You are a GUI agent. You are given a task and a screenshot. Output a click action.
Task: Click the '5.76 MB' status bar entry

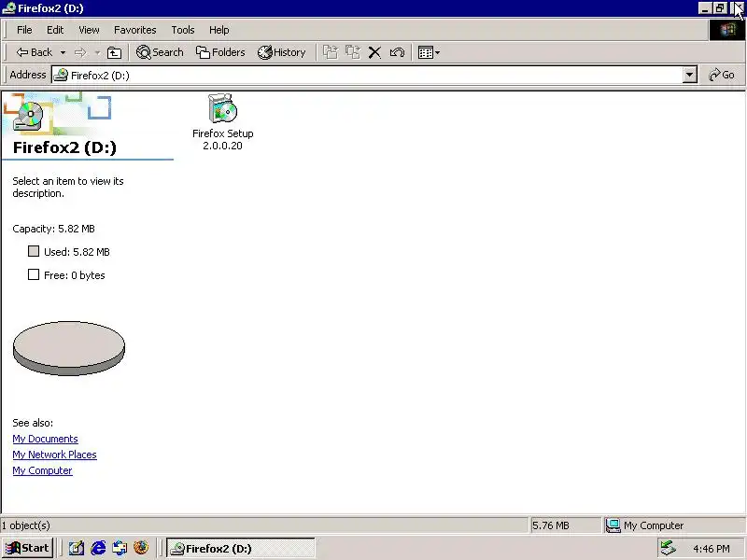pos(551,525)
